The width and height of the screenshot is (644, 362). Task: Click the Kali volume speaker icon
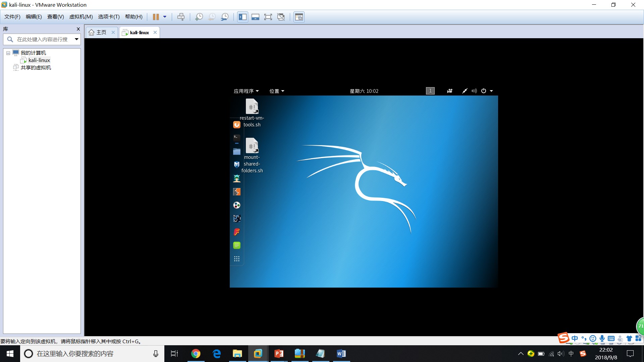click(x=474, y=91)
